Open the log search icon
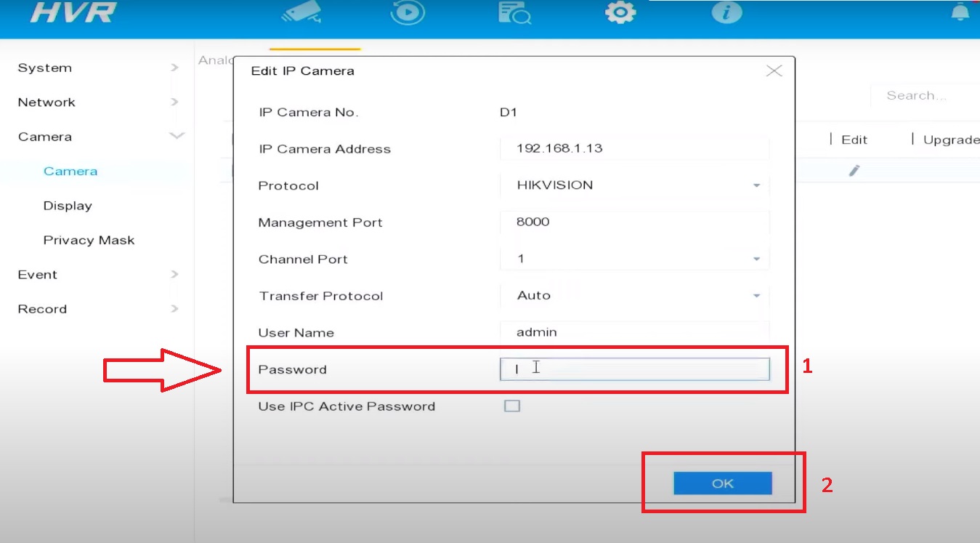The height and width of the screenshot is (543, 980). pyautogui.click(x=514, y=13)
